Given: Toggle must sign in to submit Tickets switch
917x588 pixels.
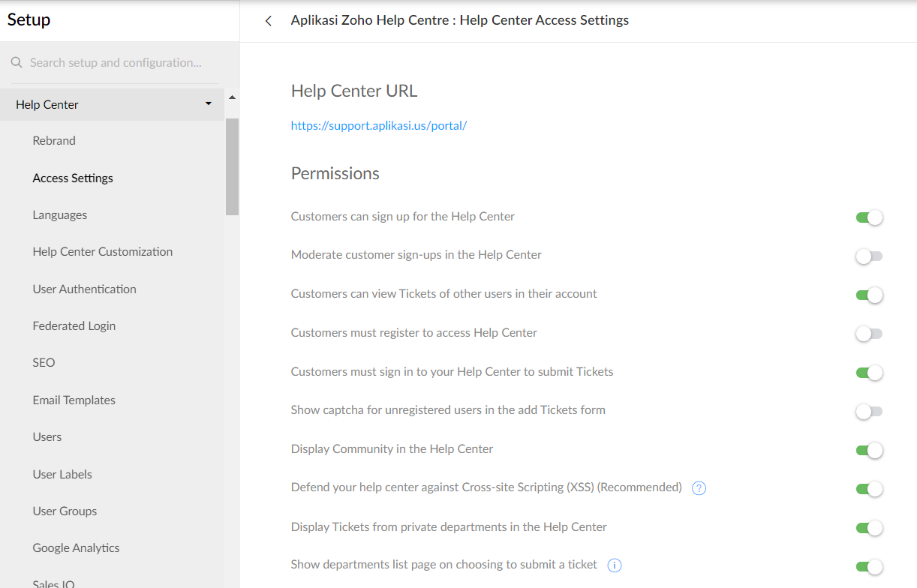Looking at the screenshot, I should click(869, 373).
